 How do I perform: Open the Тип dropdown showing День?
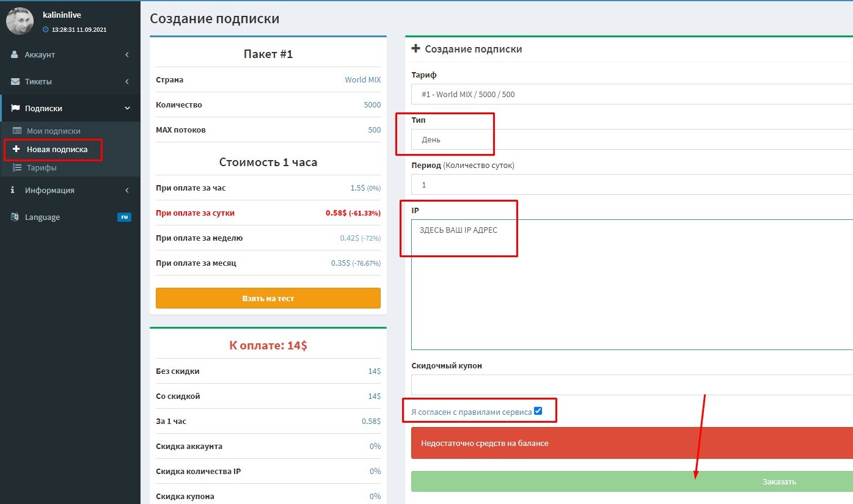[632, 139]
